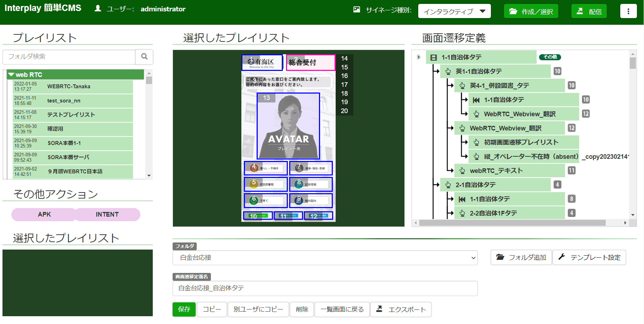Click the film icon on 1-1自治体タテ root node
The width and height of the screenshot is (644, 324).
(x=433, y=57)
